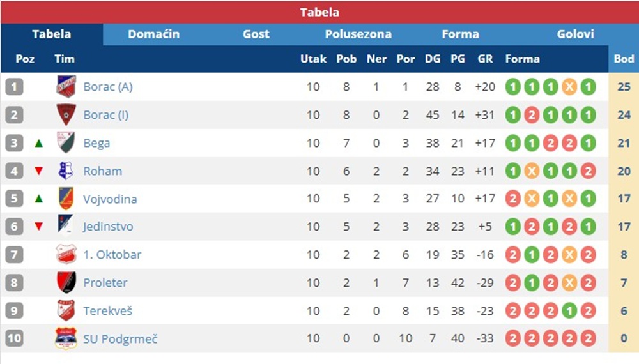This screenshot has height=364, width=639.
Task: Click the SU Podgrmeč club crest
Action: coord(66,338)
